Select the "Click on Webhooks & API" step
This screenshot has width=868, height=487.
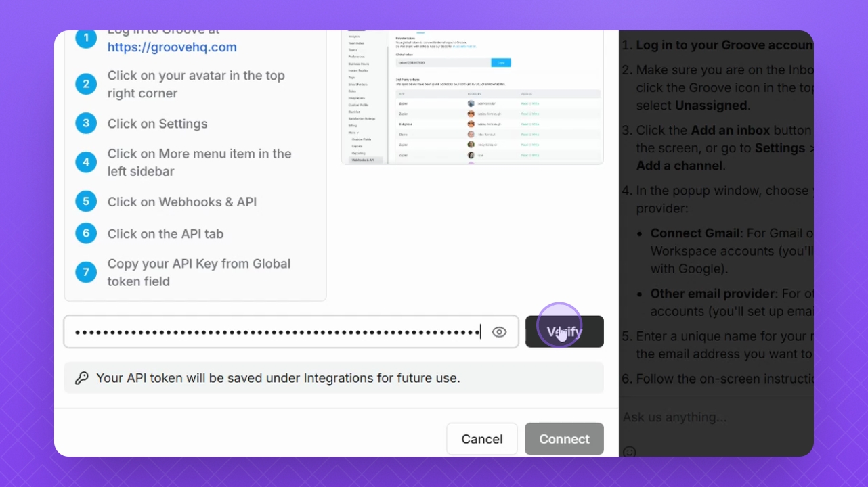click(182, 202)
